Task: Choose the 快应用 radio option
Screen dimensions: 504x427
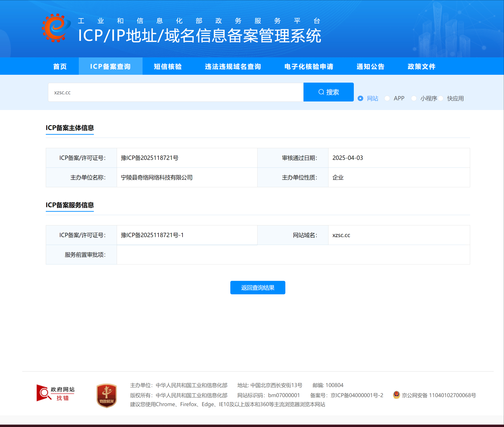Action: (x=440, y=98)
